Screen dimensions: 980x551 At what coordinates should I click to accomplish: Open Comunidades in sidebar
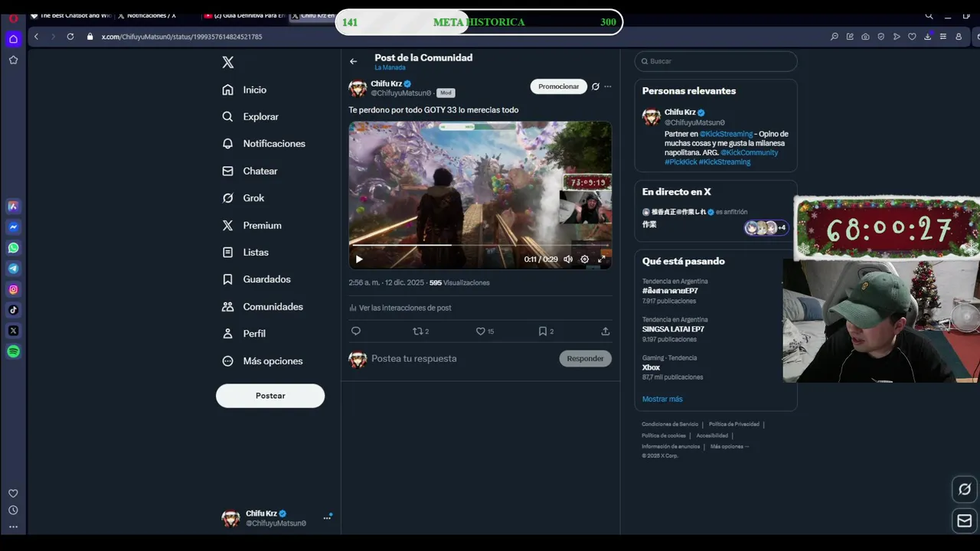tap(263, 307)
